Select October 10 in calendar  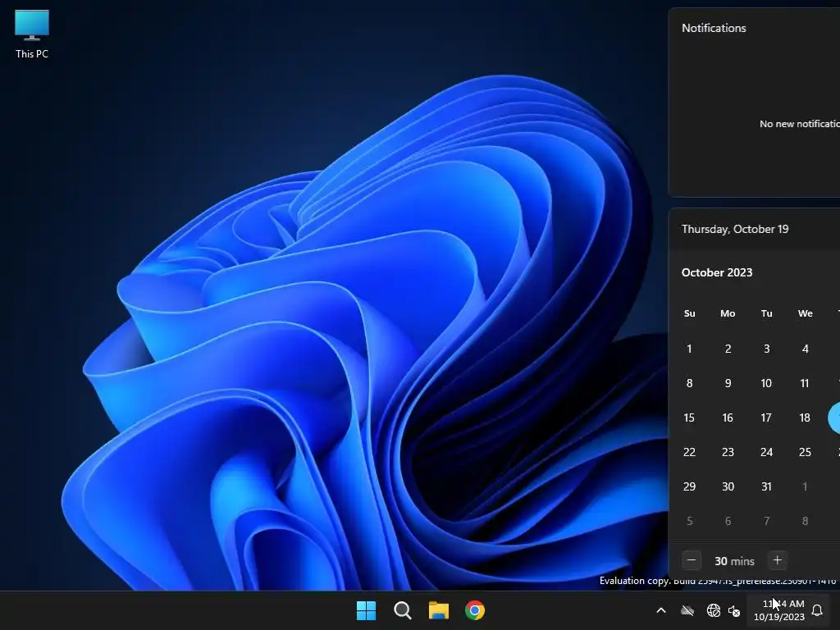tap(767, 383)
